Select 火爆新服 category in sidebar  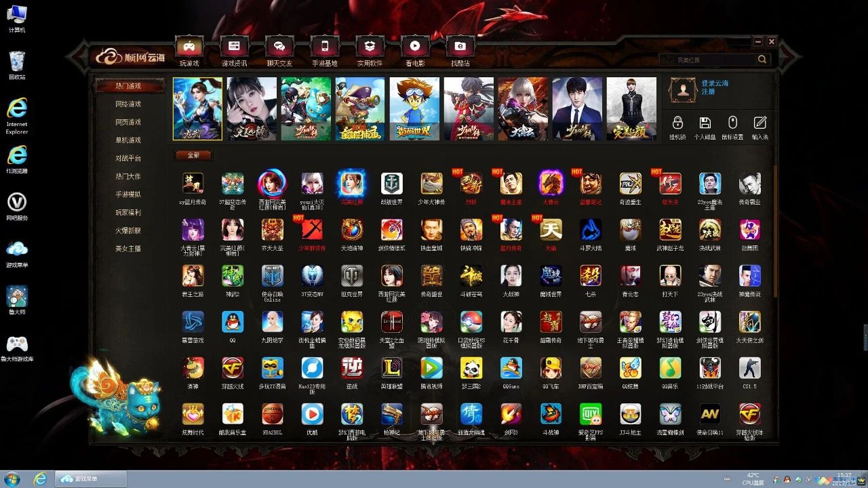click(x=129, y=230)
